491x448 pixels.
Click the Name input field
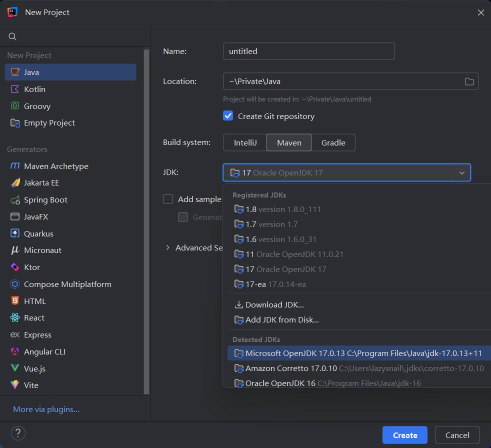pyautogui.click(x=309, y=51)
